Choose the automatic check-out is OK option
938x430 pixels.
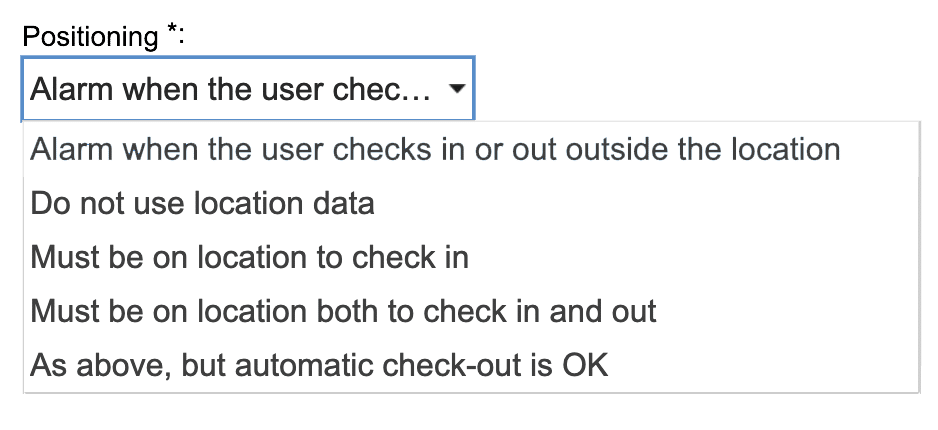[319, 365]
